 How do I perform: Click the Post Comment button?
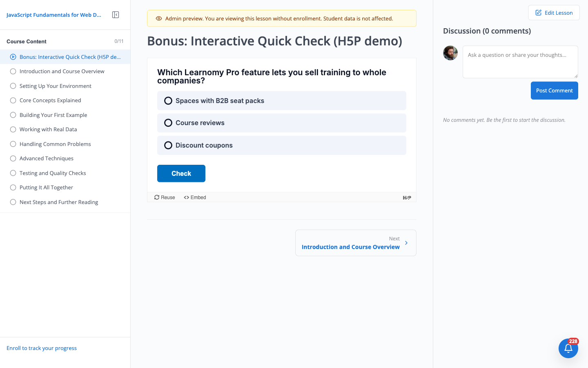pyautogui.click(x=555, y=90)
